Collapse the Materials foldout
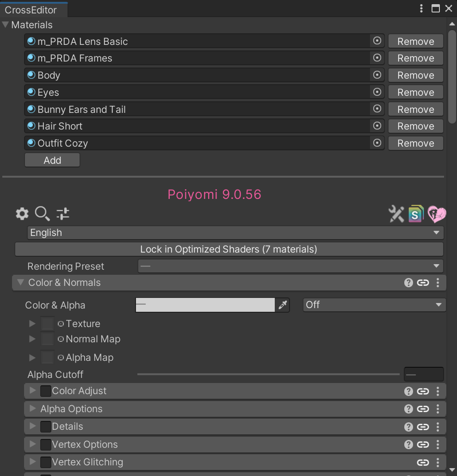This screenshot has width=457, height=476. 5,25
